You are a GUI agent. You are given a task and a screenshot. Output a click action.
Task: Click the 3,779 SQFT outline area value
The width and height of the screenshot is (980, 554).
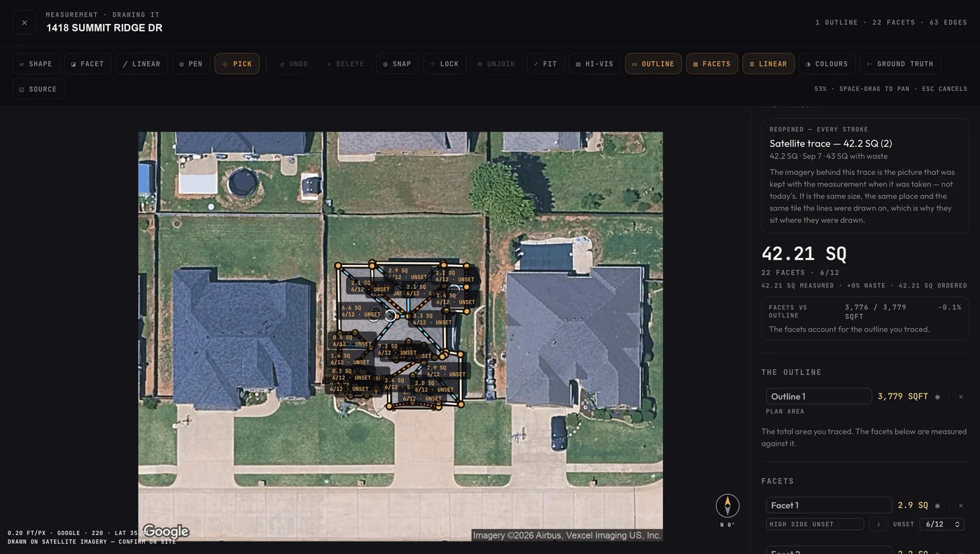tap(903, 397)
